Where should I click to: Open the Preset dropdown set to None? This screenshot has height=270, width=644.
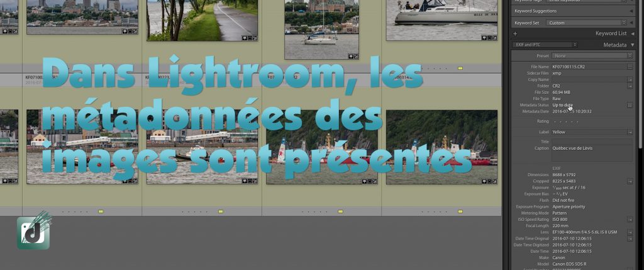pyautogui.click(x=592, y=55)
